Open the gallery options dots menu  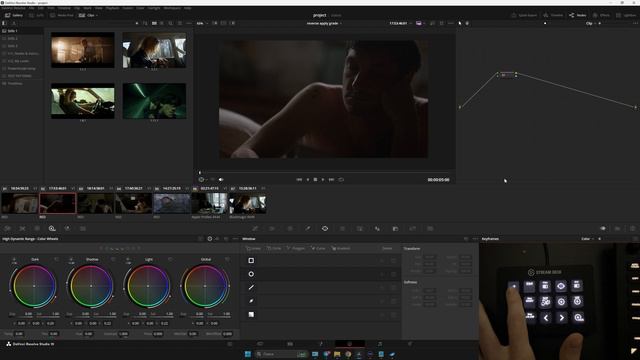tap(188, 23)
